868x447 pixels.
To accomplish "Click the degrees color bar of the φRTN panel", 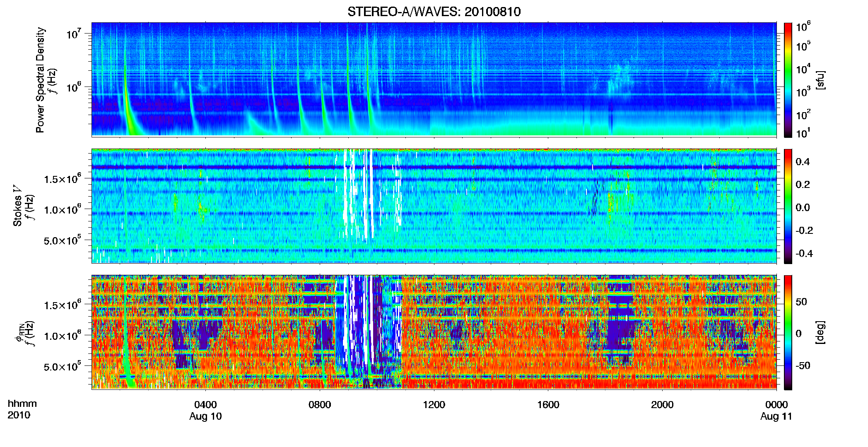I will [788, 332].
